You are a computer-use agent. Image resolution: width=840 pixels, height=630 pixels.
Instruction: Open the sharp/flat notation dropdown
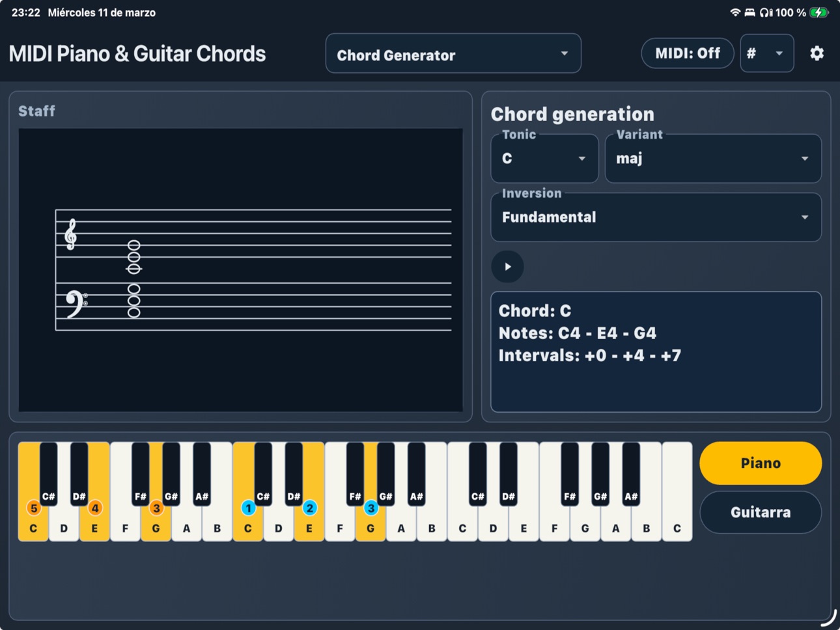(x=766, y=53)
